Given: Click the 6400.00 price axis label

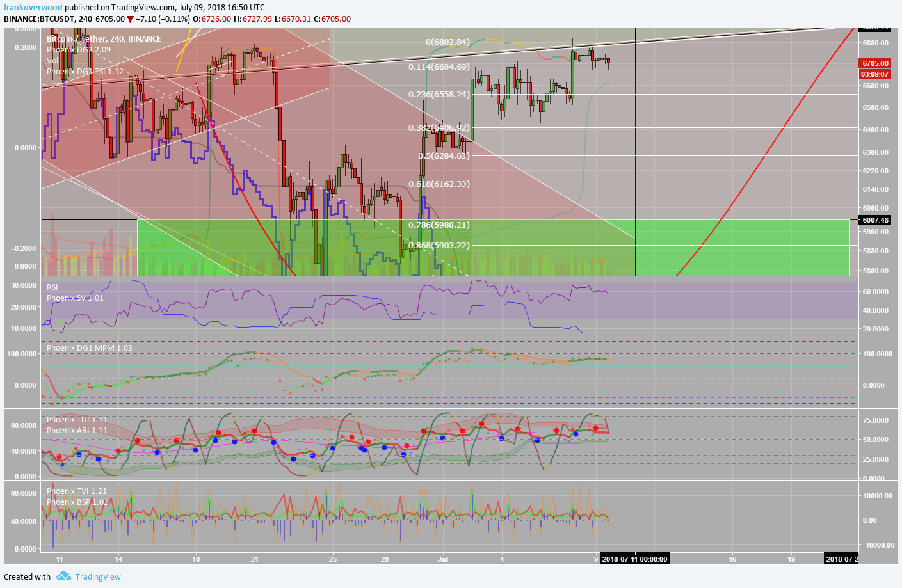Looking at the screenshot, I should tap(875, 130).
